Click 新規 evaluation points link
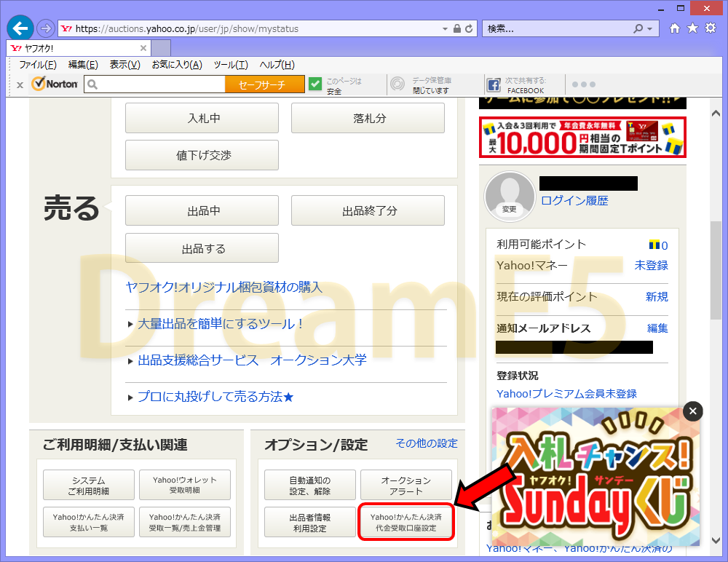Viewport: 728px width, 562px height. pyautogui.click(x=657, y=296)
